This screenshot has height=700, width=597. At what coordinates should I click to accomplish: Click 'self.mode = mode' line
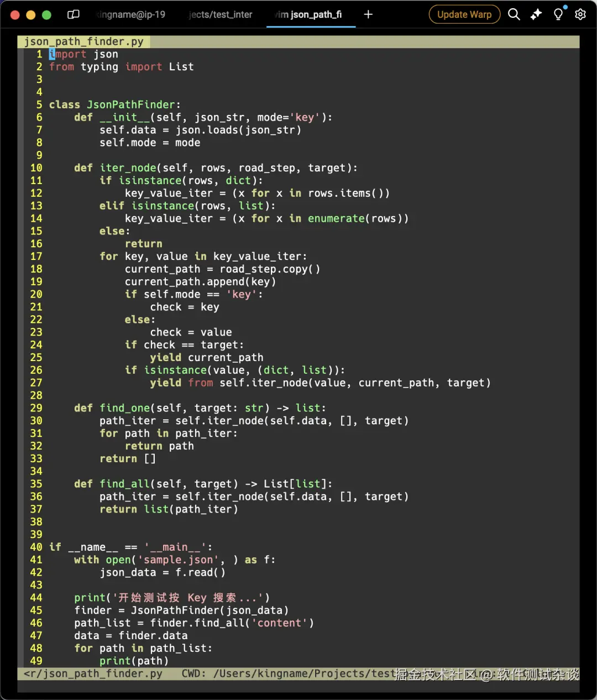pyautogui.click(x=150, y=143)
